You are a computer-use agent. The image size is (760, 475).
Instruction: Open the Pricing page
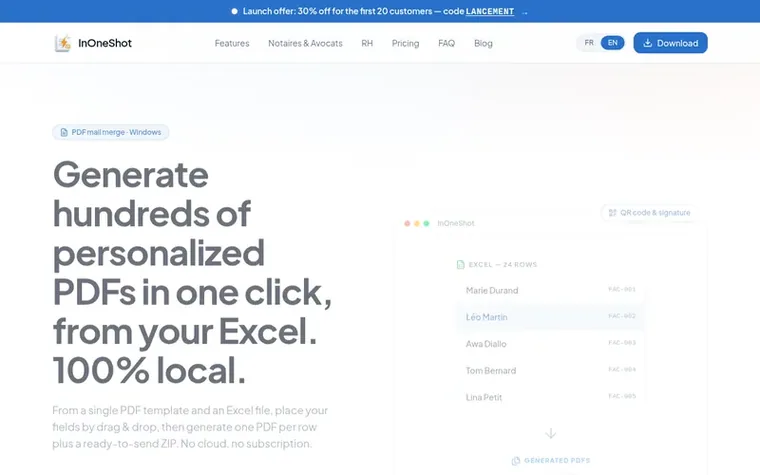(x=405, y=43)
